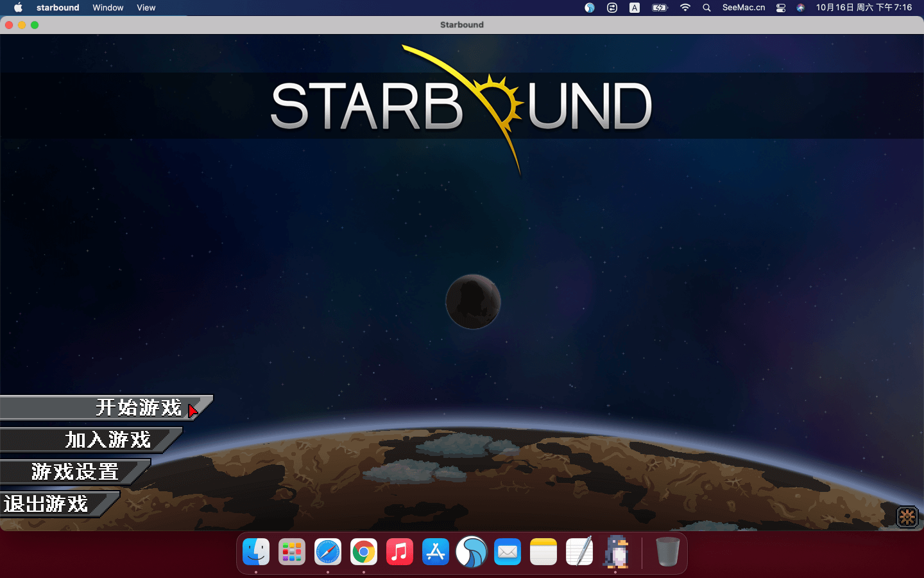The height and width of the screenshot is (578, 924).
Task: Open the Music app in the Dock
Action: tap(400, 552)
